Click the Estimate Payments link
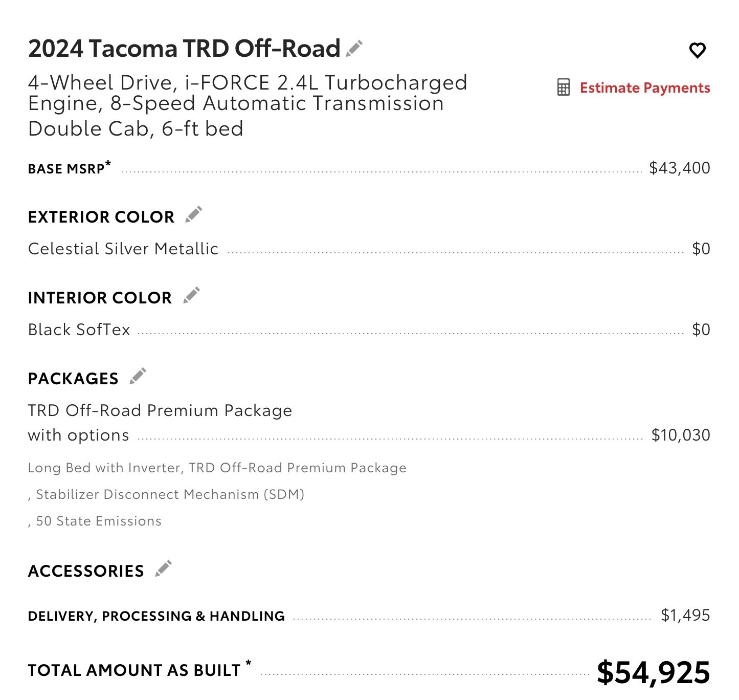This screenshot has height=700, width=739. pyautogui.click(x=645, y=88)
